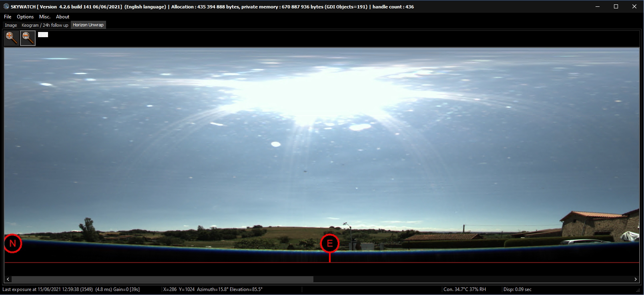Open the File menu
The width and height of the screenshot is (644, 295).
[x=8, y=17]
